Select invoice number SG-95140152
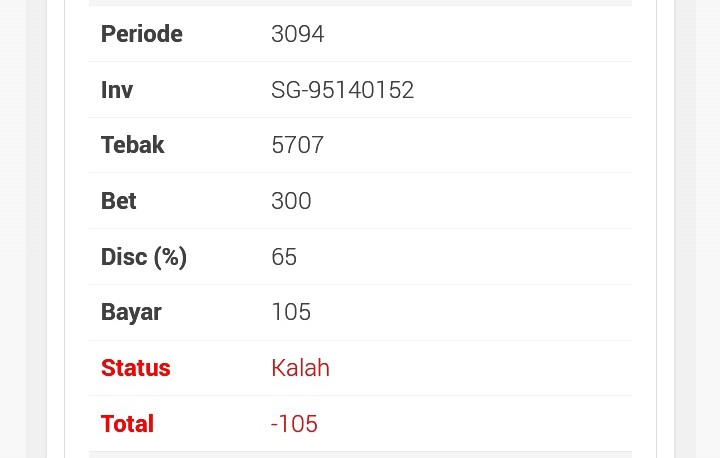720x458 pixels. pos(342,90)
